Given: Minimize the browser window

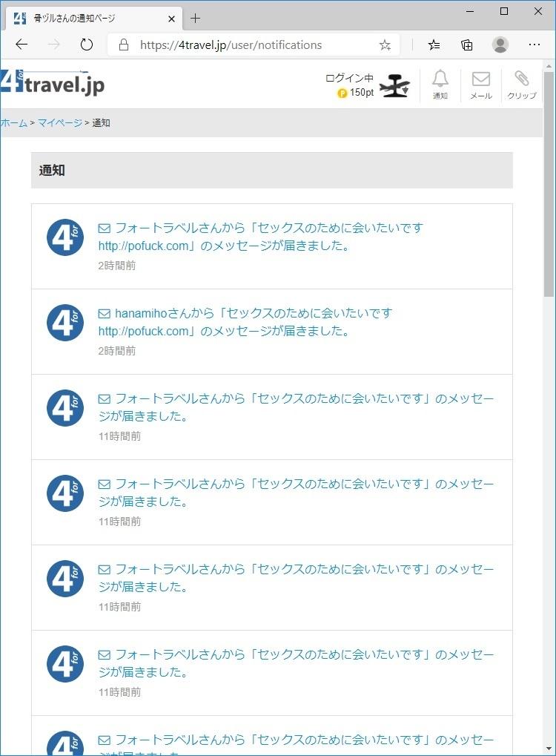Looking at the screenshot, I should click(x=470, y=11).
